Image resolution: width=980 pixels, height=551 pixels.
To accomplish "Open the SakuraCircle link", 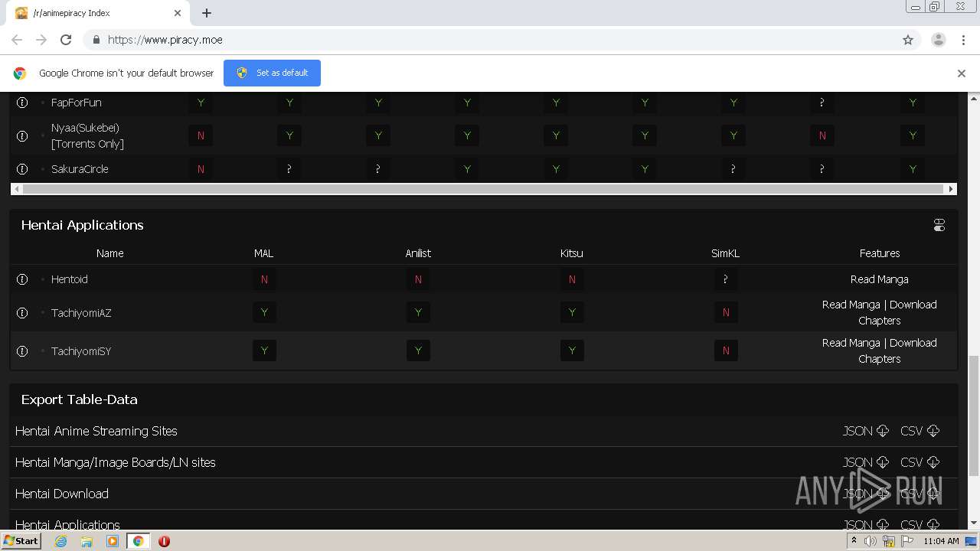I will click(80, 169).
